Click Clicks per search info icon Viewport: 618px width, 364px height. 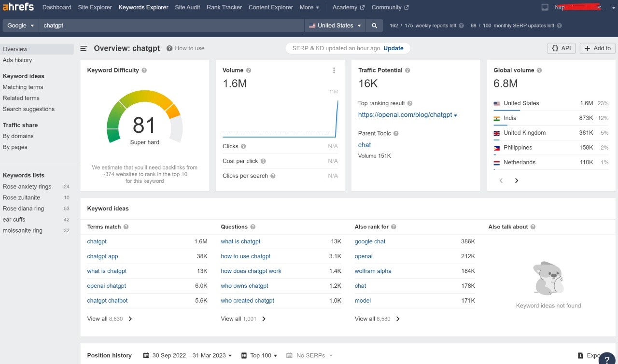[x=273, y=176]
